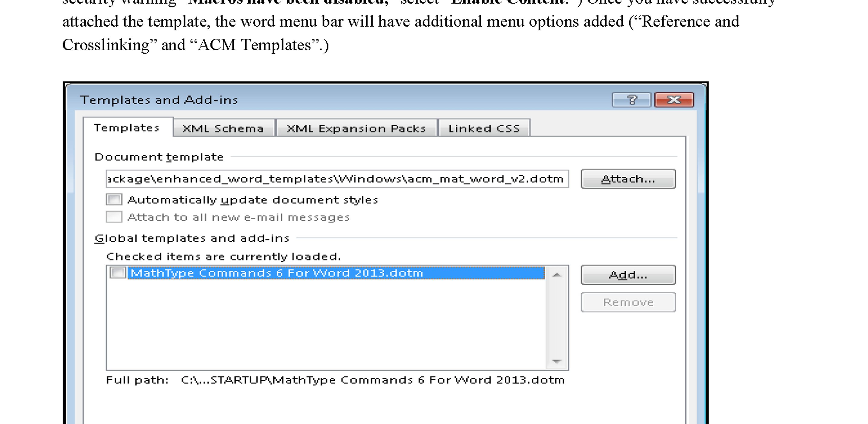This screenshot has height=424, width=868.
Task: Click the document template path field
Action: coord(337,179)
